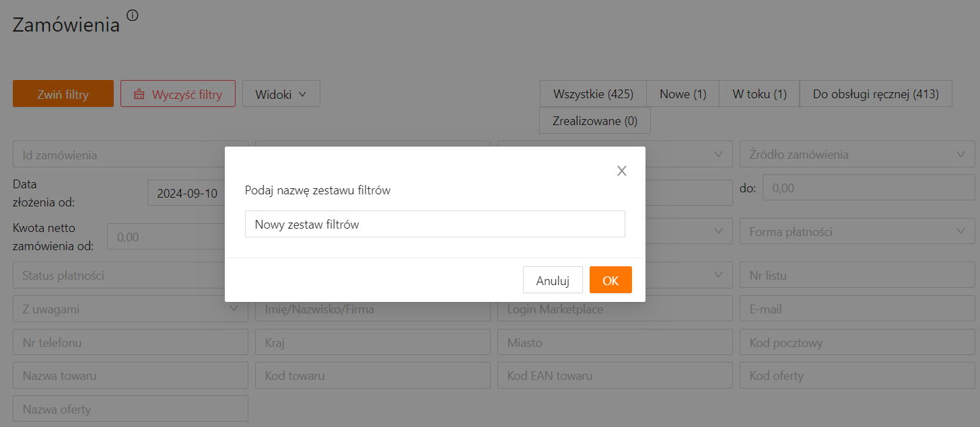Open Forma płatności dropdown

pos(857,232)
